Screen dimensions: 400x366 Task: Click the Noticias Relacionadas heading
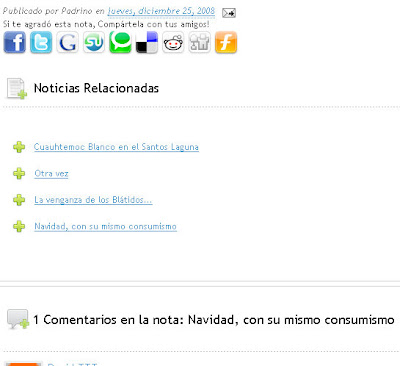coord(96,88)
